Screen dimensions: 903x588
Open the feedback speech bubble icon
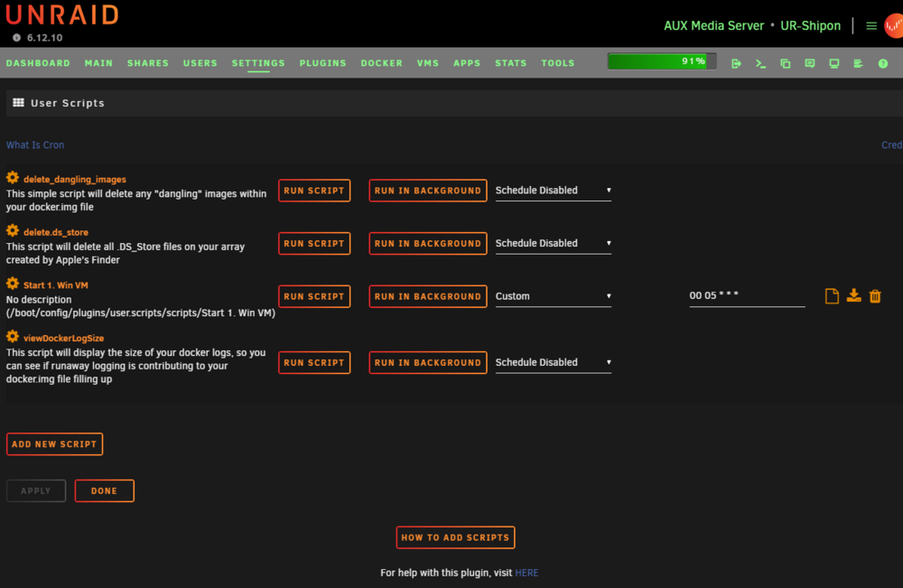pos(810,63)
